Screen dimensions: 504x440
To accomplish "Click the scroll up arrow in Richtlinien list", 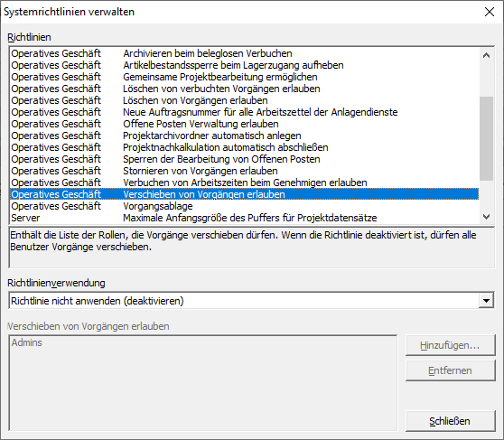I will tap(486, 55).
